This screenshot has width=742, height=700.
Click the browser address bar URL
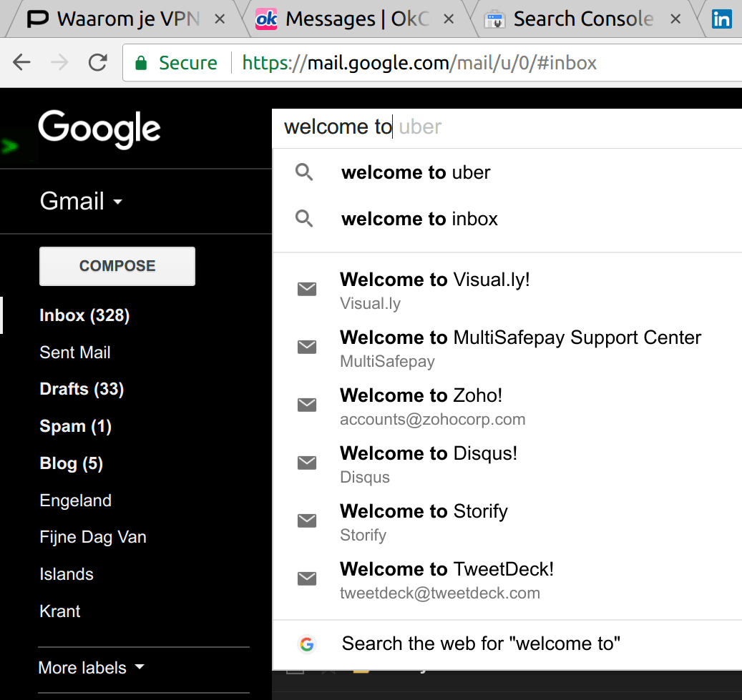[x=419, y=63]
